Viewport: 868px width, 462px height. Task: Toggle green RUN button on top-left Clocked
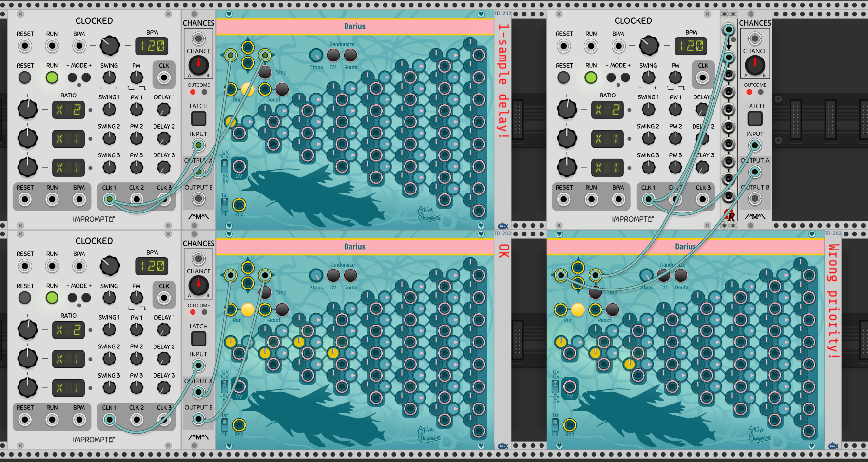(x=52, y=77)
